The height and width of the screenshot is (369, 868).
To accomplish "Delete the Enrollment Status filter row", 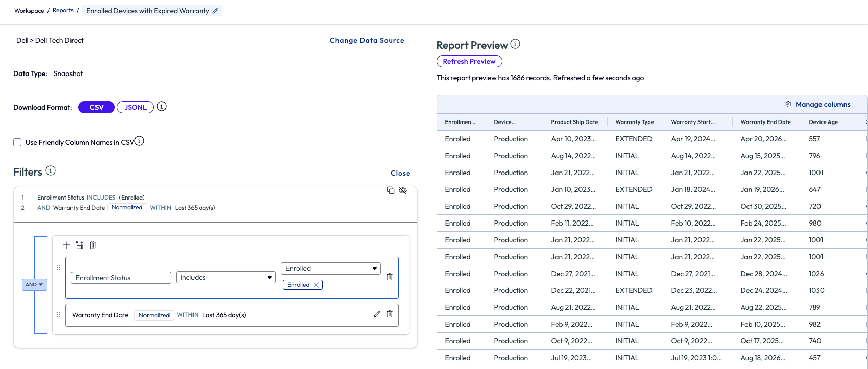I will pos(390,277).
